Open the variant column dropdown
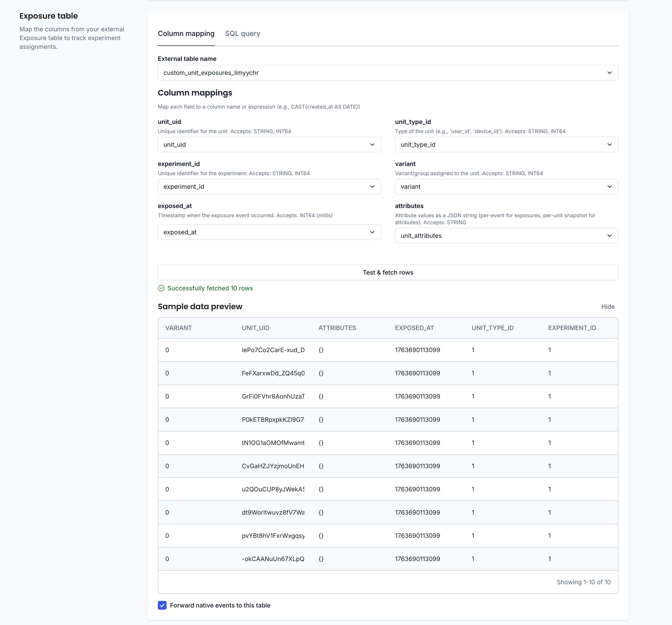Screen dimensions: 672x625 506,187
